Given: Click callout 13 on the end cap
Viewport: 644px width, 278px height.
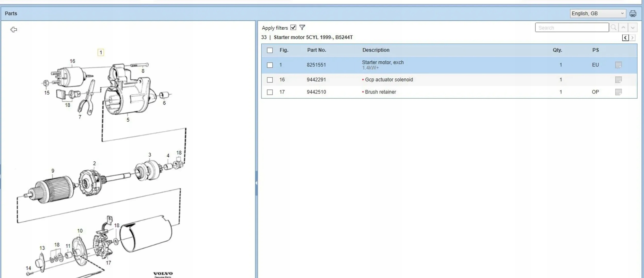Looking at the screenshot, I should coord(42,248).
